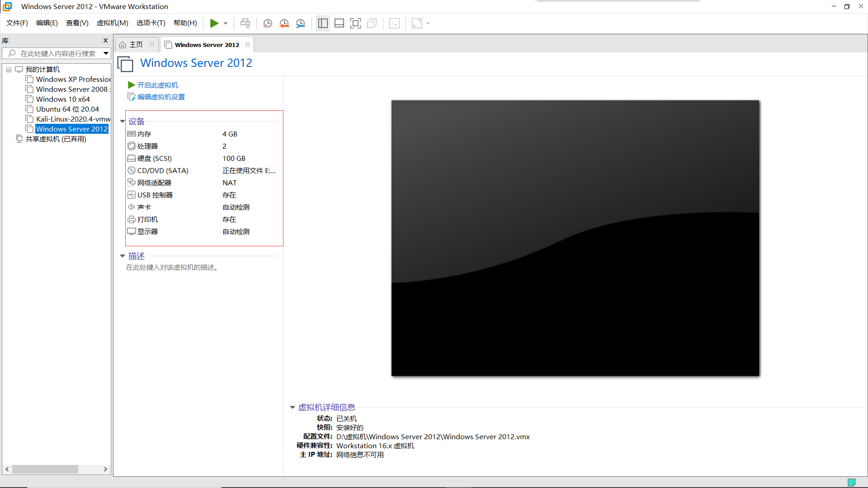Click the console view toolbar icon
Screen dimensions: 868x488
coord(394,23)
